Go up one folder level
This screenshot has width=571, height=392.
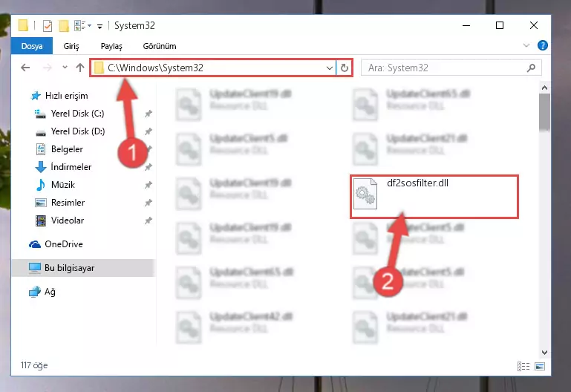pos(80,68)
